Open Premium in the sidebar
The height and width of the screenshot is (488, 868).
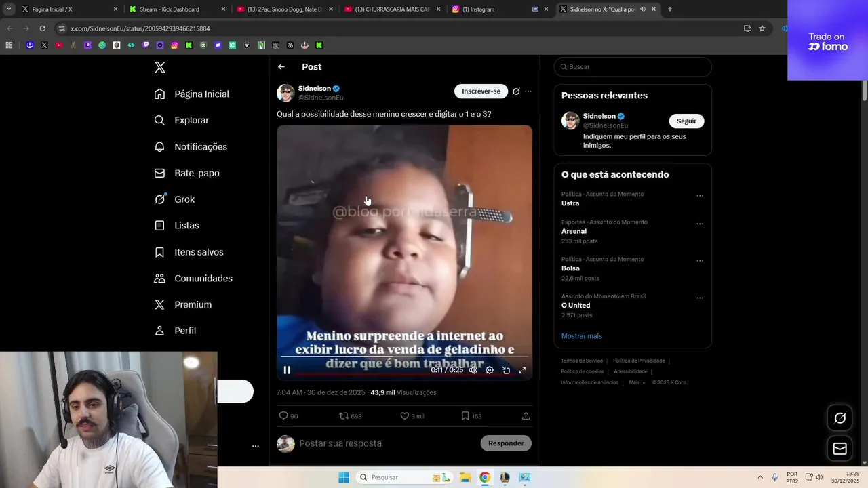(x=182, y=304)
